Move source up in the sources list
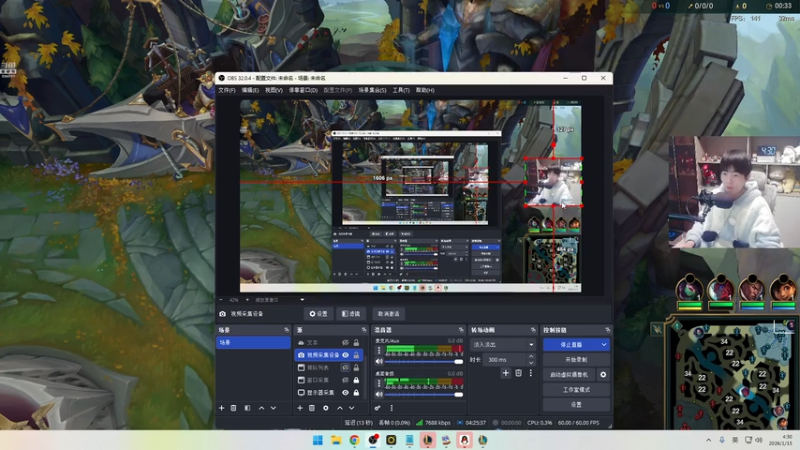800x450 pixels. click(x=340, y=408)
